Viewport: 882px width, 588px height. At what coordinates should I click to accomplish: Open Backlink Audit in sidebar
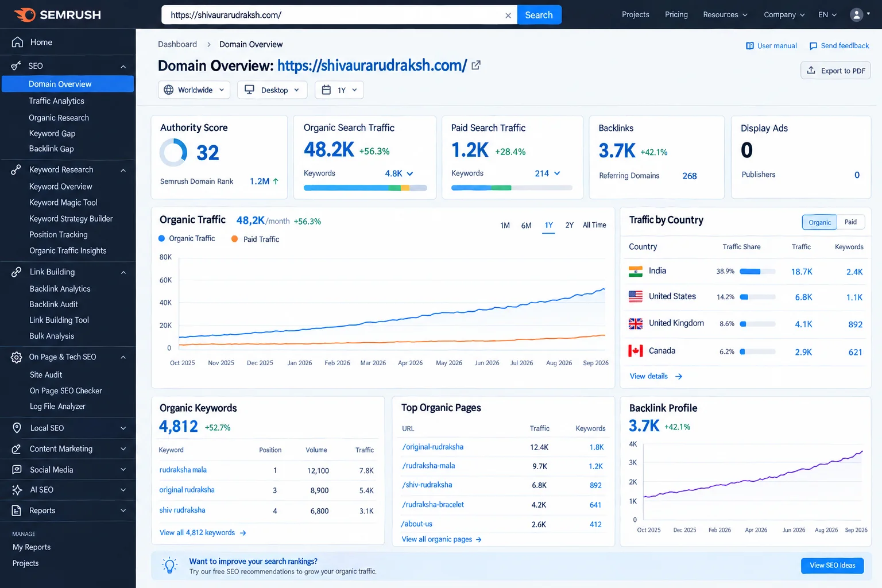(x=53, y=304)
